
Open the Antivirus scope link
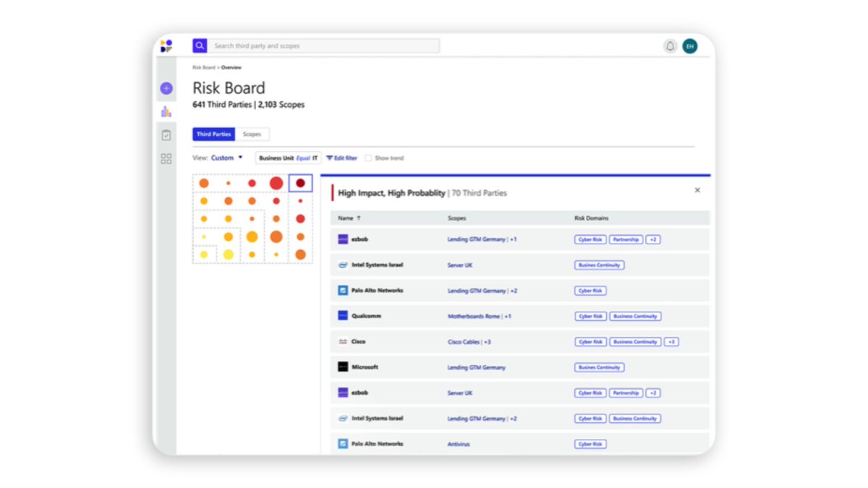459,444
